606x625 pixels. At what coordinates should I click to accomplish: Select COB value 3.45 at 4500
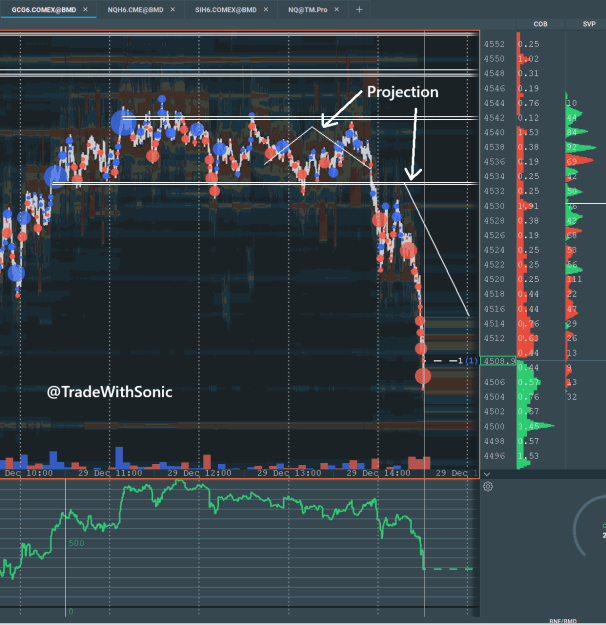[529, 426]
